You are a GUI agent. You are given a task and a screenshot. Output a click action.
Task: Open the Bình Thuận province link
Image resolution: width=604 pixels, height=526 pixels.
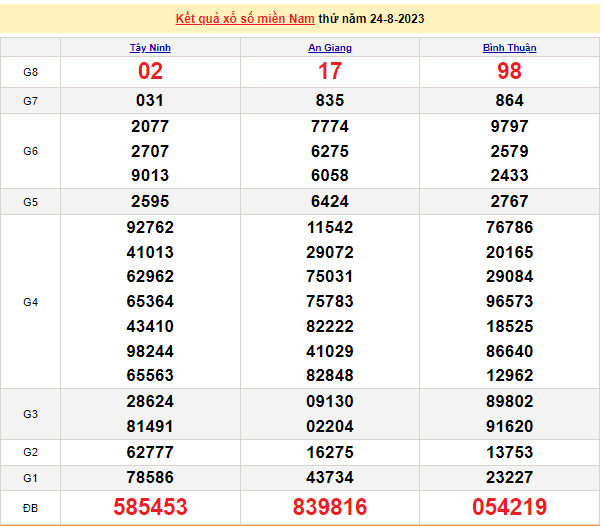pyautogui.click(x=509, y=48)
